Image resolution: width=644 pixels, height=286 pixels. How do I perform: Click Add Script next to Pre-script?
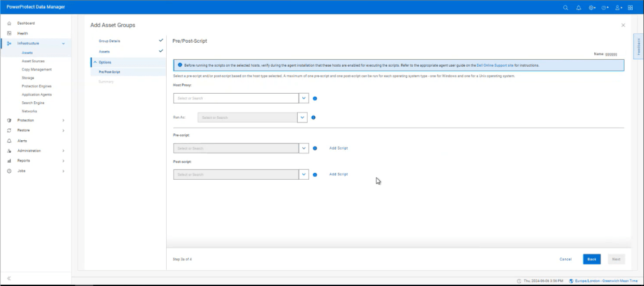tap(338, 148)
